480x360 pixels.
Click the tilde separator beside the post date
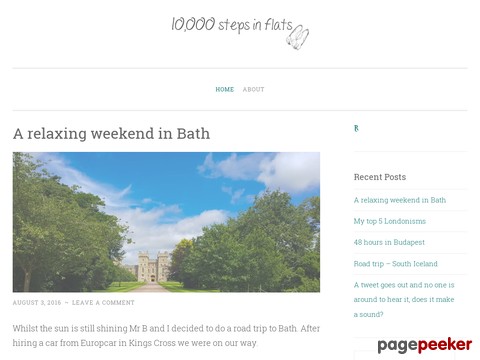click(67, 303)
